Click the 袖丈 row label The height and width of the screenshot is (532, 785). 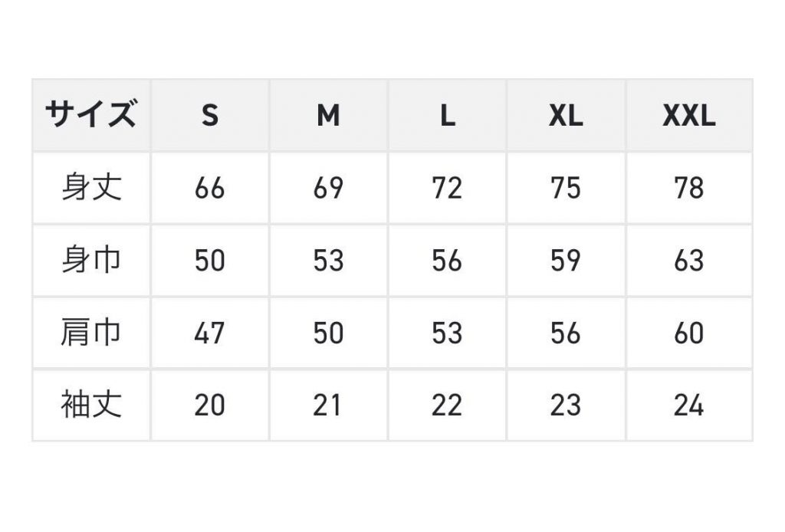pyautogui.click(x=91, y=405)
